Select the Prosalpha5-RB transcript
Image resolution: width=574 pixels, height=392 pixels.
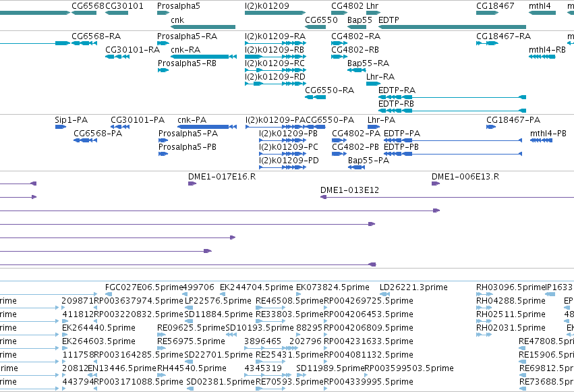pyautogui.click(x=163, y=70)
